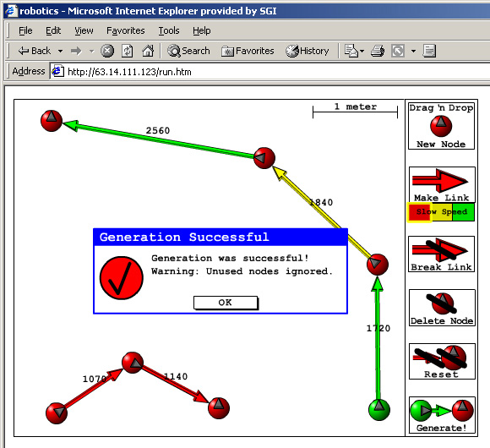This screenshot has width=490, height=448.
Task: Open the Back button history dropdown arrow
Action: coord(60,51)
